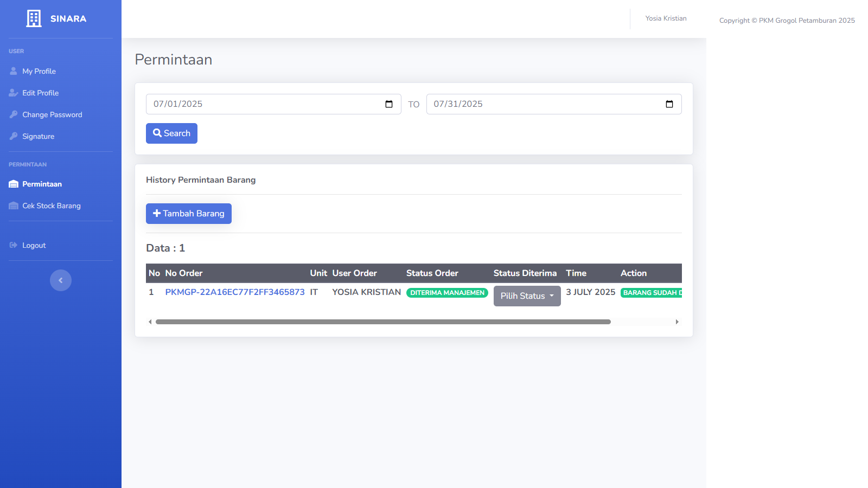Image resolution: width=868 pixels, height=488 pixels.
Task: Open Change Password menu item
Action: click(52, 114)
